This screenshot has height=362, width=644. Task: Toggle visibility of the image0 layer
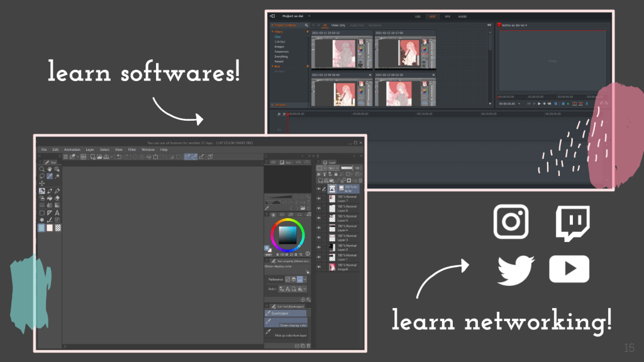coord(319,267)
